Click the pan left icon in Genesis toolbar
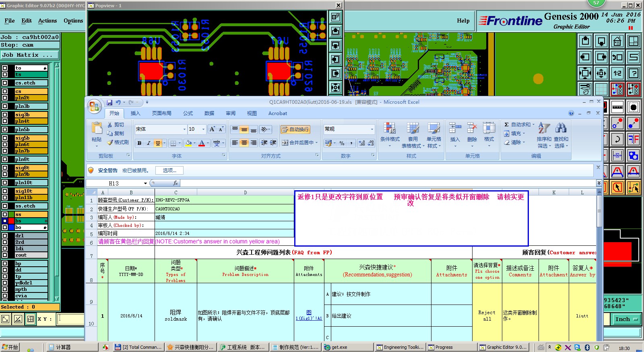 [x=585, y=57]
